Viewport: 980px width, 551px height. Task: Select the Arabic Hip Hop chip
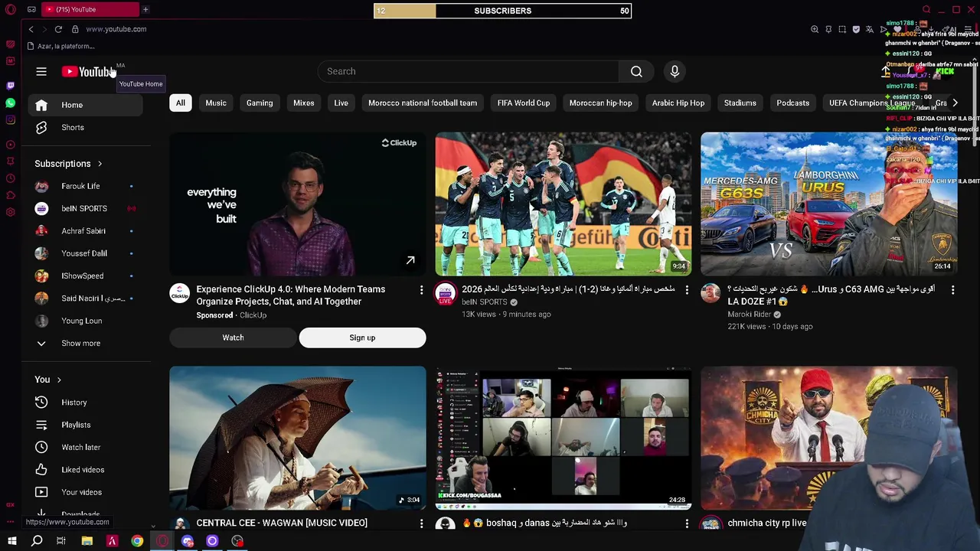(678, 103)
